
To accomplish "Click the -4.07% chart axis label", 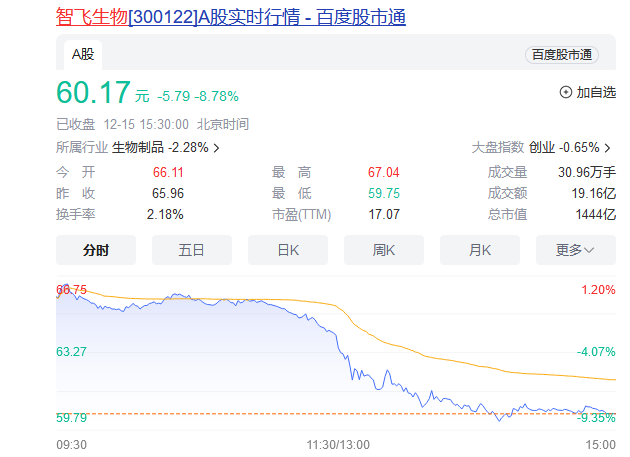I will (x=596, y=352).
